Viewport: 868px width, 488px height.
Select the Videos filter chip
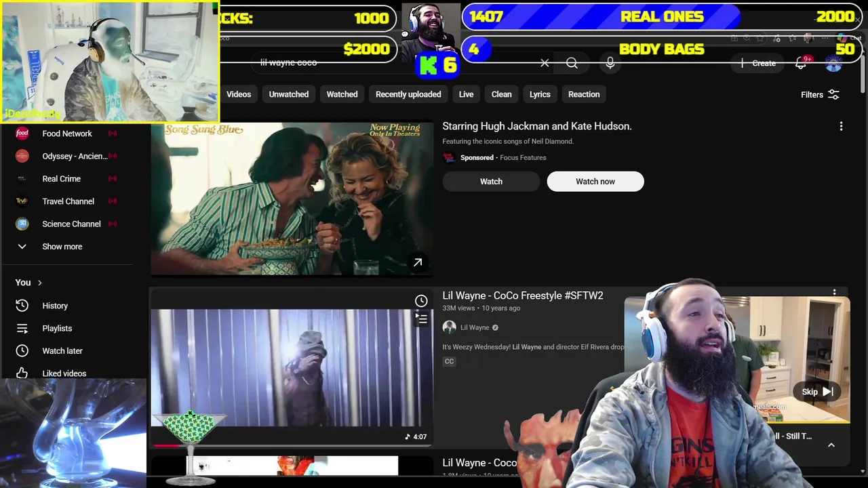[238, 94]
